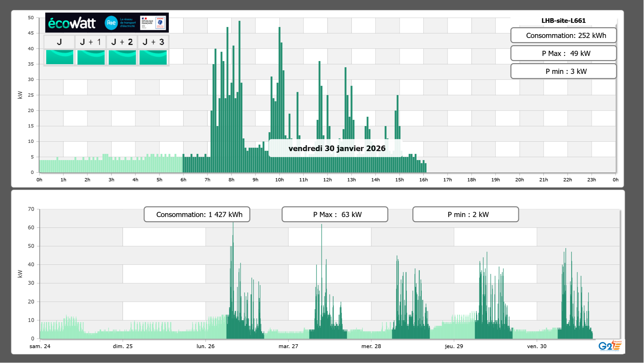Click the Consommation: 252 kWh box

(x=563, y=35)
